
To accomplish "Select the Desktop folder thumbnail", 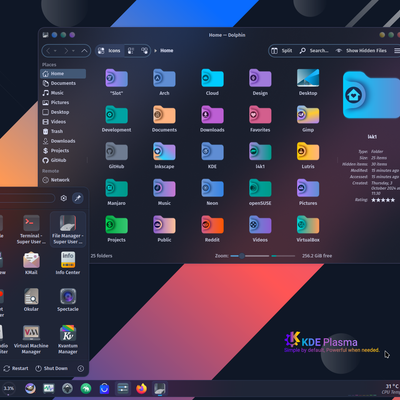I will click(308, 78).
